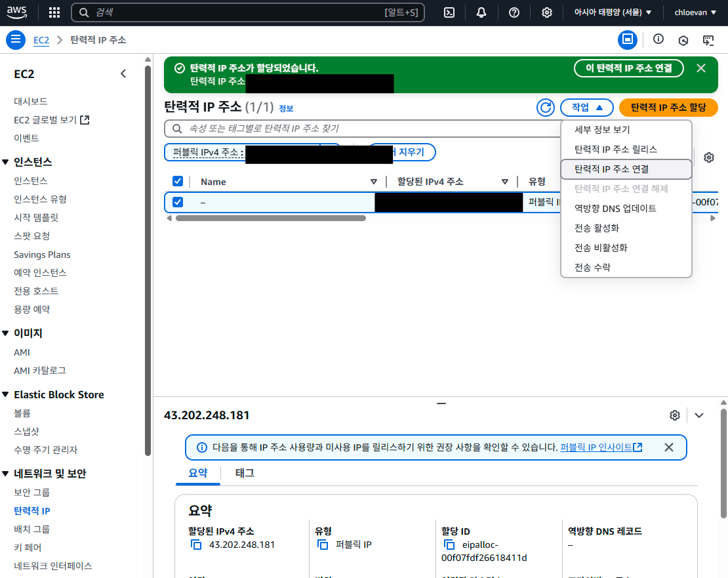Open 스냅샷 in the sidebar
The height and width of the screenshot is (578, 728).
26,431
